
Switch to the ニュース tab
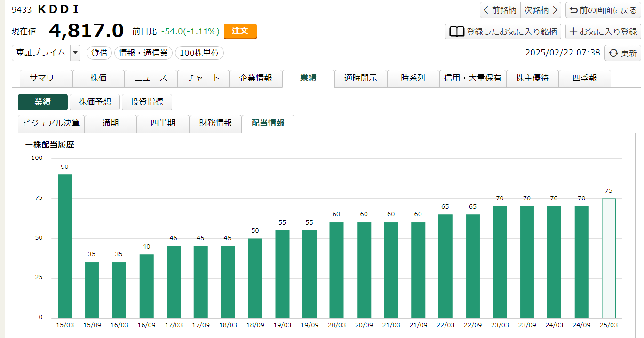(x=151, y=79)
